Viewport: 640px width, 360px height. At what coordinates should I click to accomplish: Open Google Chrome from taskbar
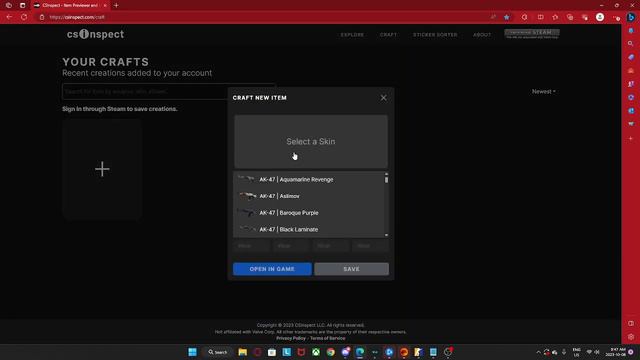coord(331,352)
